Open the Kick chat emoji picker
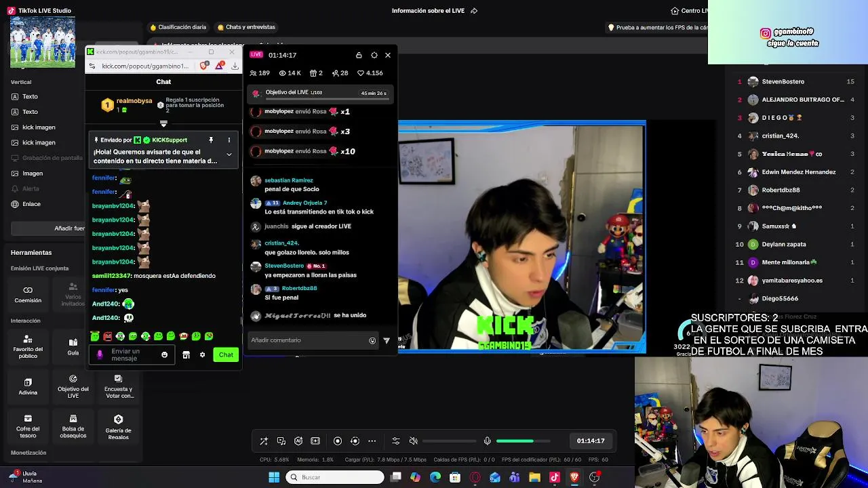868x488 pixels. click(164, 354)
